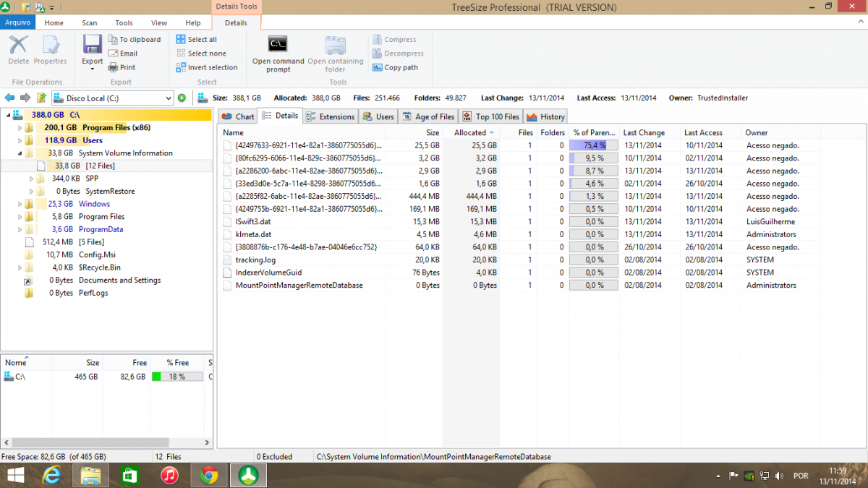Open the Chart view tab
The width and height of the screenshot is (868, 488).
(238, 116)
